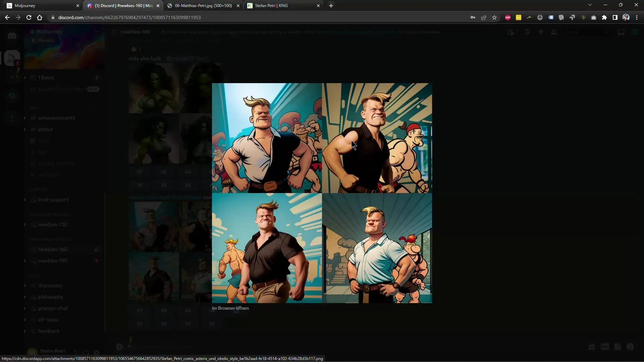Screen dimensions: 644x362
Task: Open the Adblock Plus ABP extension
Action: [x=508, y=17]
